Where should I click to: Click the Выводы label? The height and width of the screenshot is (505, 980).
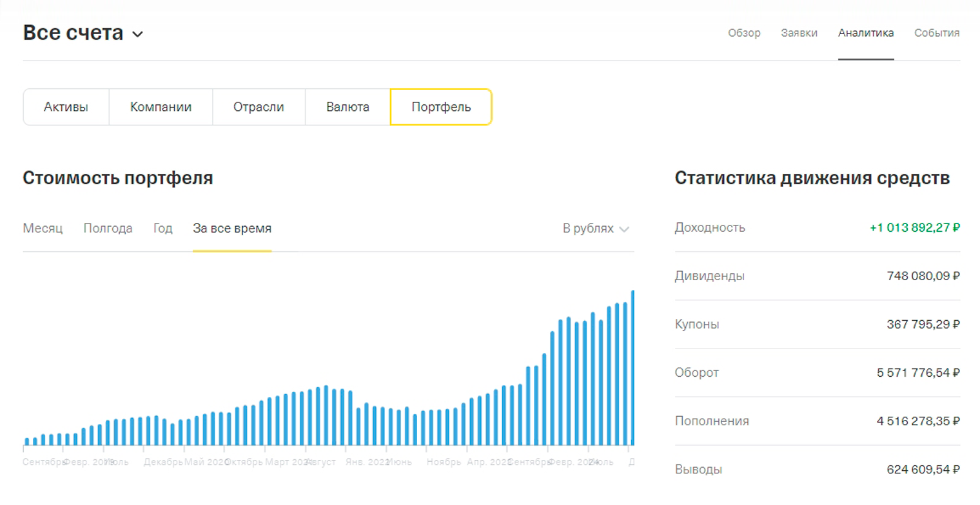[698, 470]
